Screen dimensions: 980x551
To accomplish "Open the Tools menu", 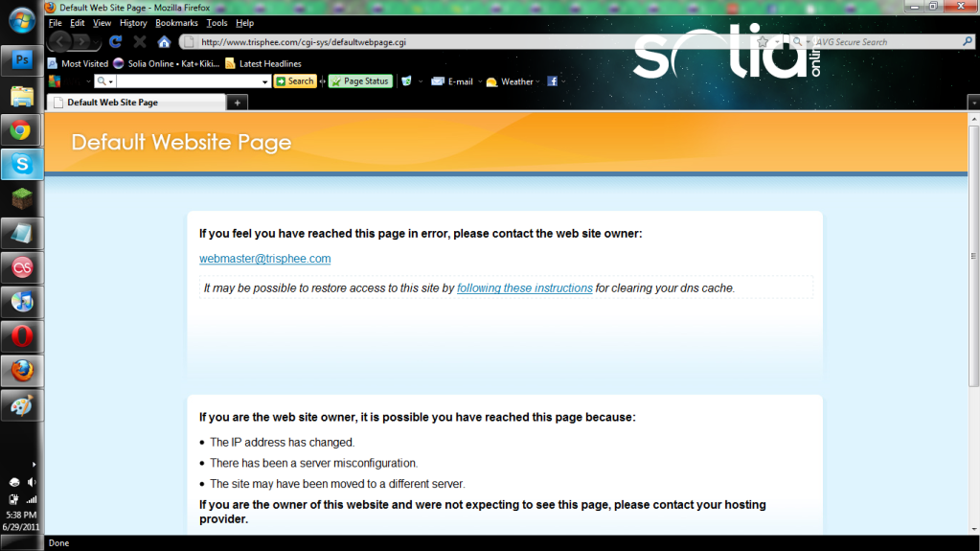I will tap(217, 23).
